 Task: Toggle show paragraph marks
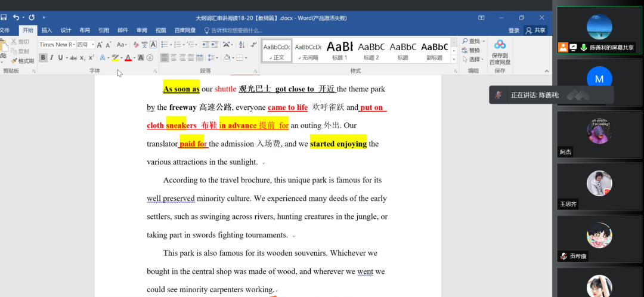253,44
